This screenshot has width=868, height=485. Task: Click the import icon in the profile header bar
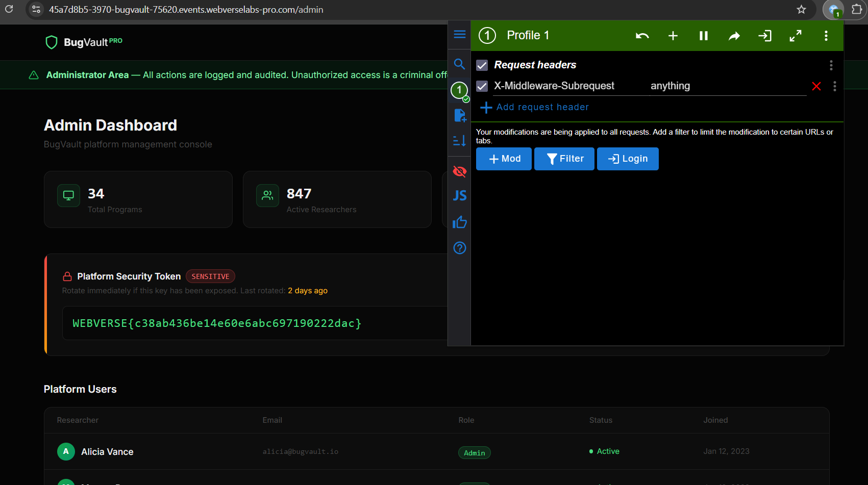click(765, 36)
